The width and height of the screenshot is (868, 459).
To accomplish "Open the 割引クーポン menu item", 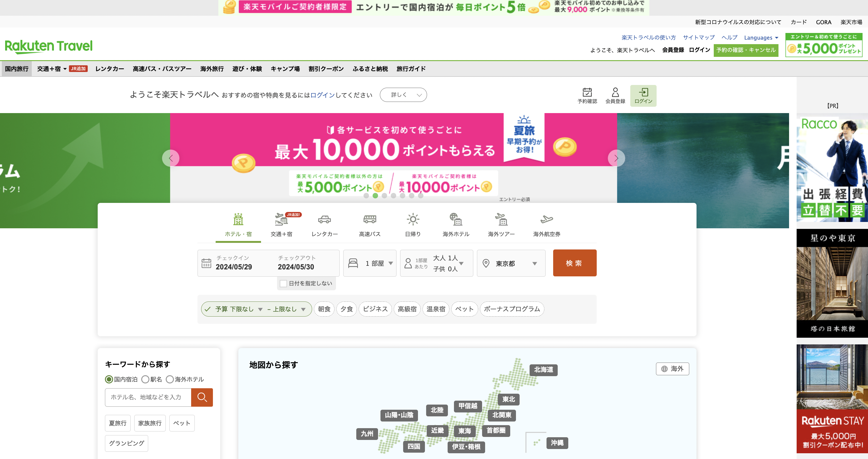I will pos(326,69).
